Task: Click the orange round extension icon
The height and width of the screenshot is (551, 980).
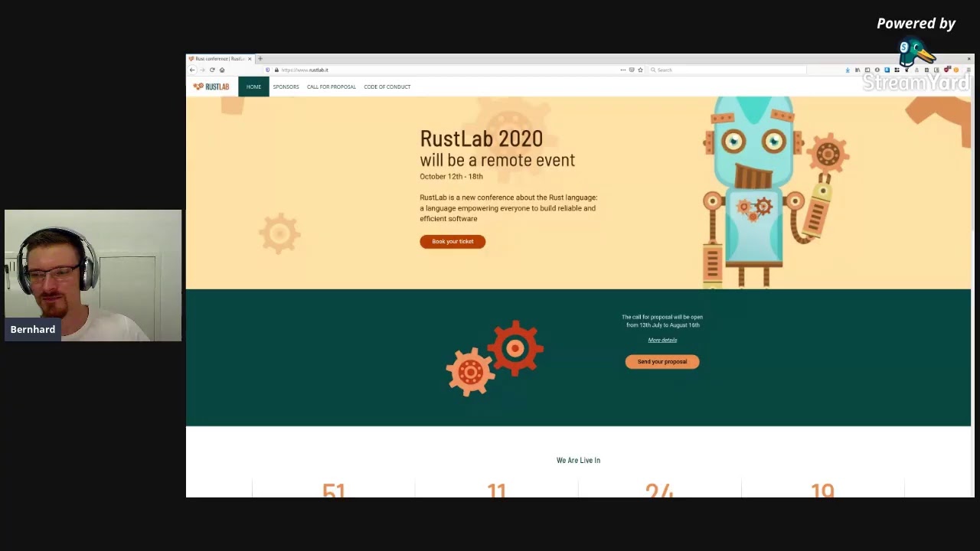Action: pos(956,70)
